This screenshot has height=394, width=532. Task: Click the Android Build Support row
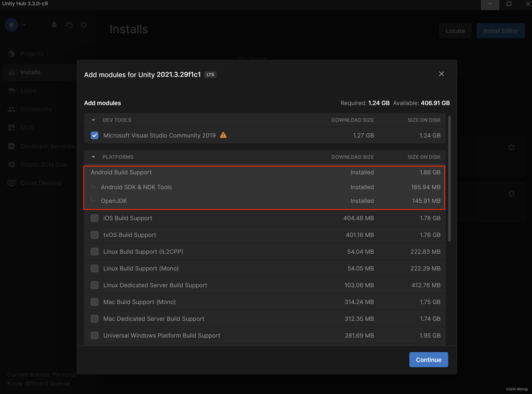264,172
